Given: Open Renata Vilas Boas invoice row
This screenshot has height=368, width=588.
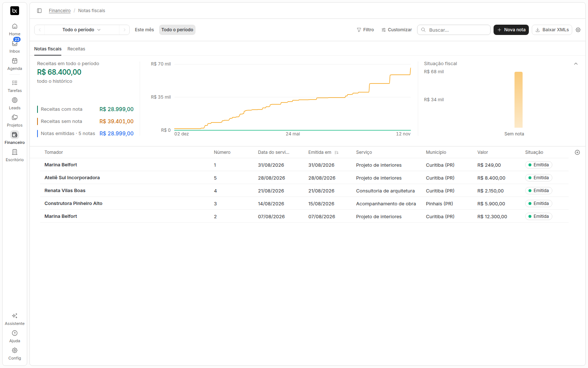Looking at the screenshot, I should pyautogui.click(x=304, y=191).
